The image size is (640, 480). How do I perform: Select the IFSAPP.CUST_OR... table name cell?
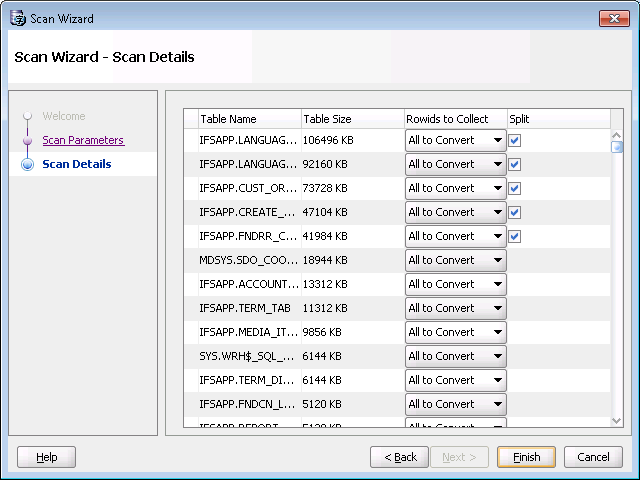pyautogui.click(x=249, y=188)
